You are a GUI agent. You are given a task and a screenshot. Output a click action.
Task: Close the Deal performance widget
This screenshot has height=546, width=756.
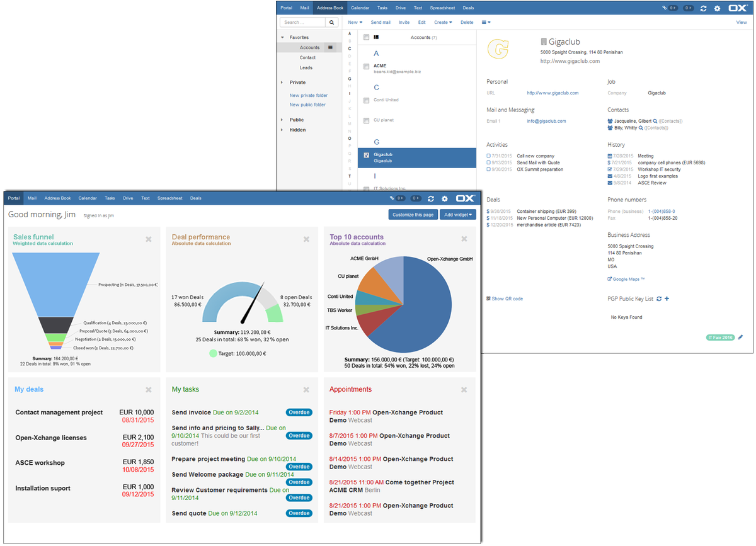pos(306,239)
